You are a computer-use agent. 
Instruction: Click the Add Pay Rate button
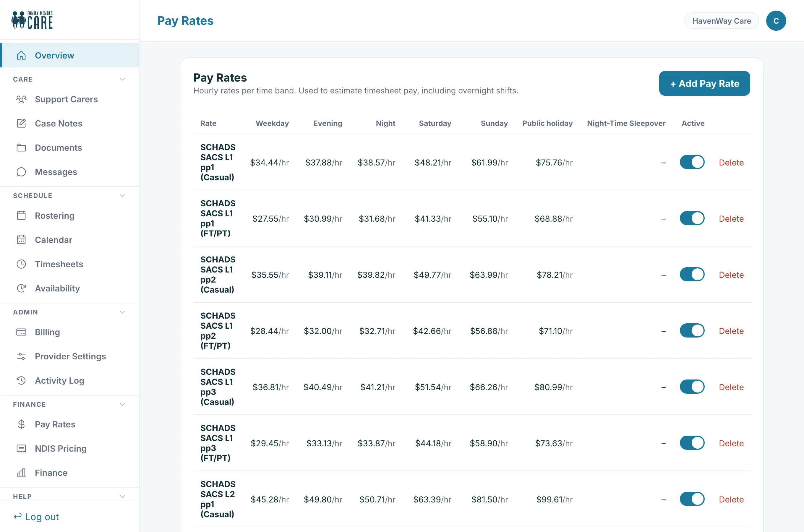coord(704,83)
